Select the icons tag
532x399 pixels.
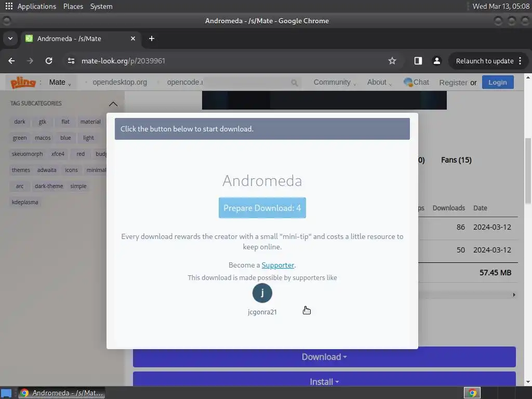pos(71,170)
